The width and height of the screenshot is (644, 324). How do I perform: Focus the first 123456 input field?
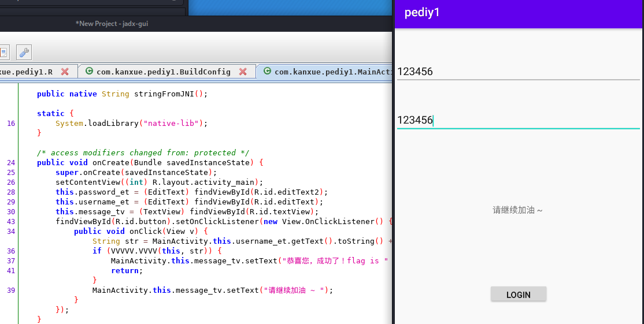pos(517,72)
